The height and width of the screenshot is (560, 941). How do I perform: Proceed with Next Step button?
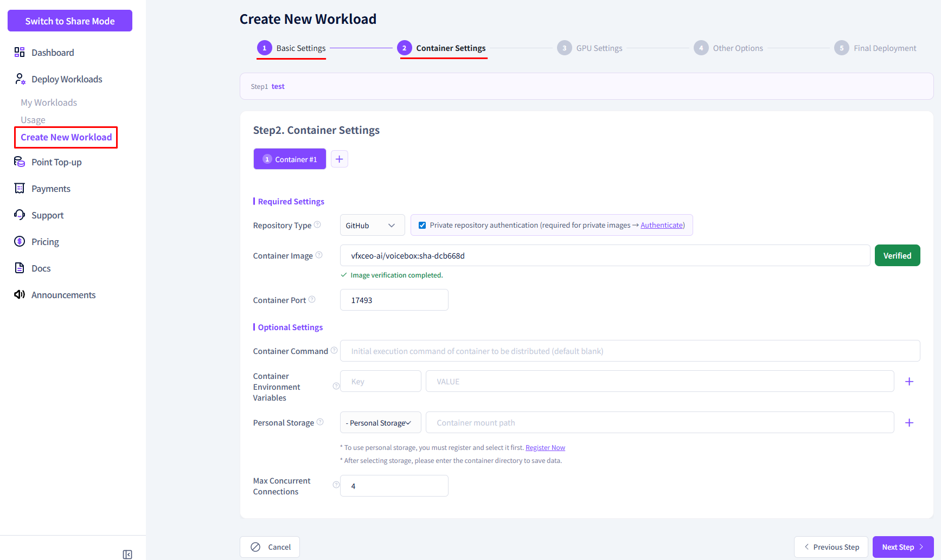[x=903, y=547]
